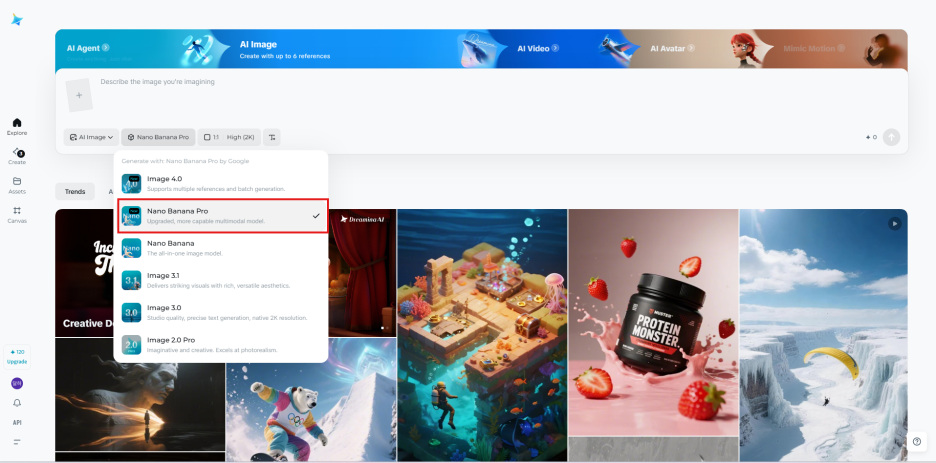Click the Image 4.0 model thumbnail icon
936x463 pixels.
click(131, 183)
